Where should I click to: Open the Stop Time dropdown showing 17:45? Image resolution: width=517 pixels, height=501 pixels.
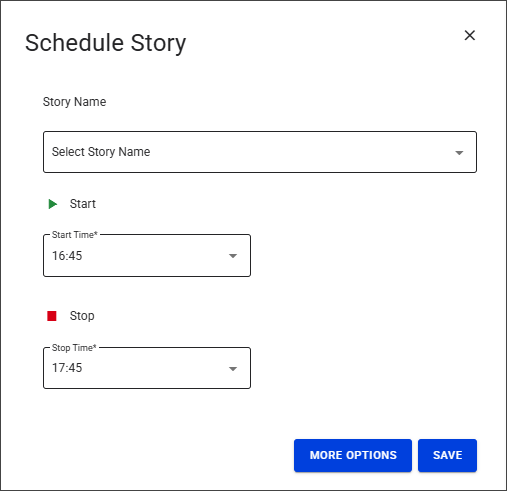(x=147, y=368)
